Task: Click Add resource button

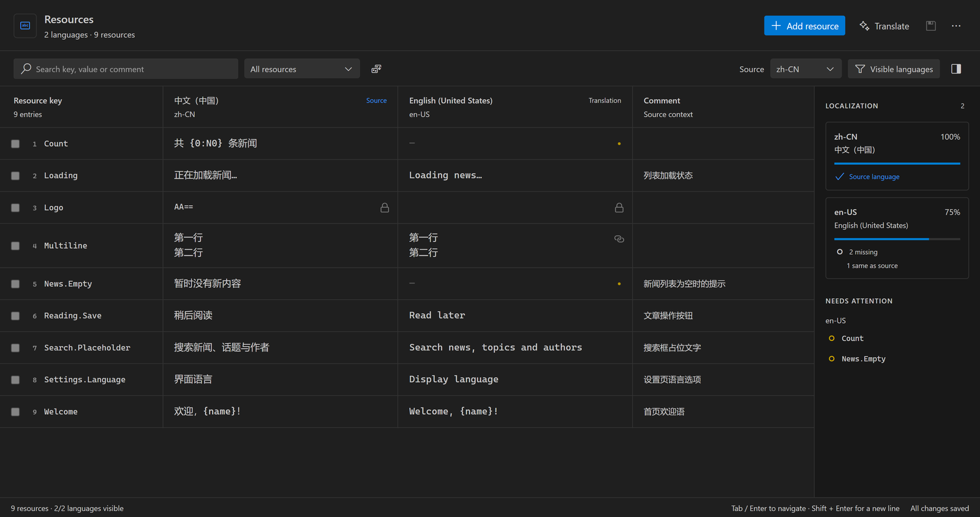Action: 804,26
